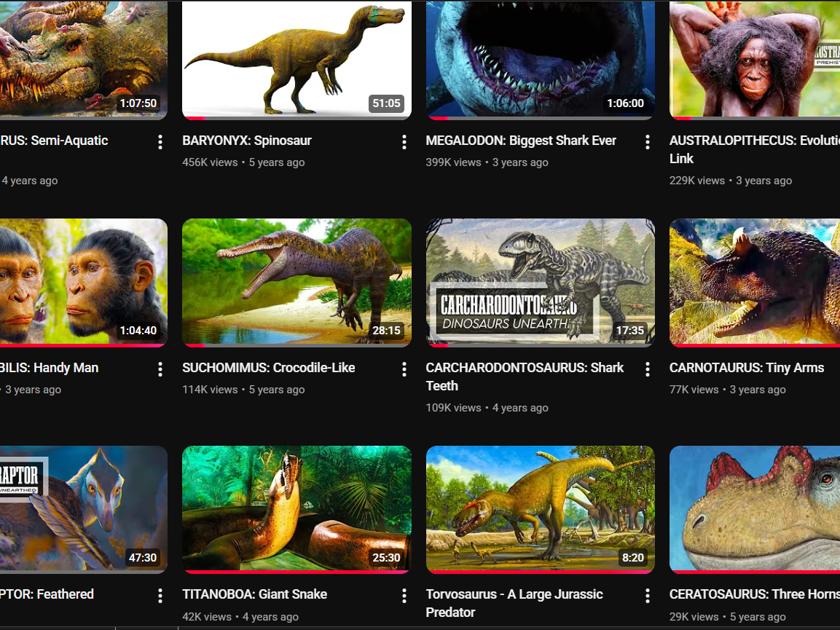
Task: Play the MEGALODON shark thumbnail
Action: click(541, 59)
